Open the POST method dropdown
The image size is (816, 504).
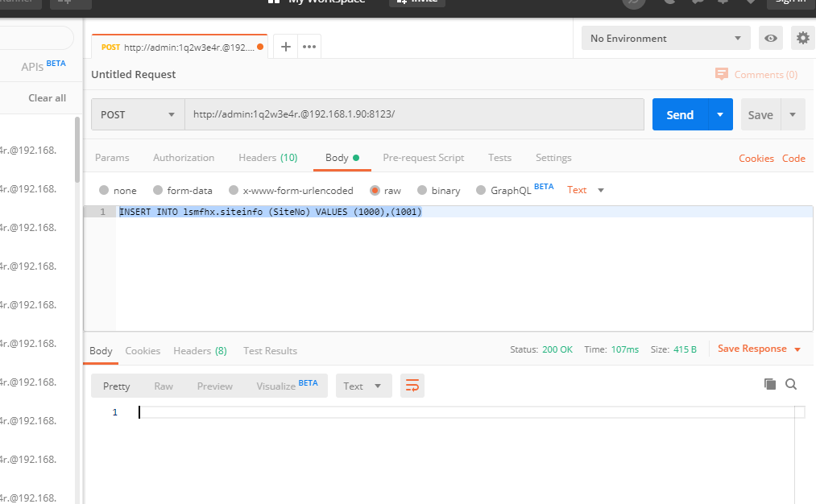click(138, 114)
